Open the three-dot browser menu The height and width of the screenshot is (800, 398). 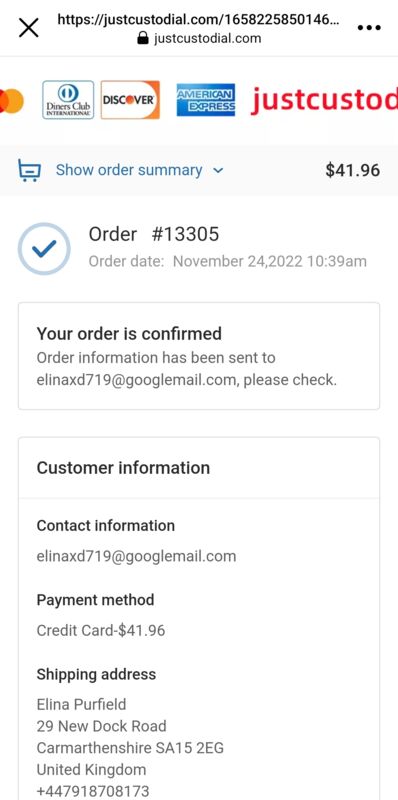(x=369, y=28)
